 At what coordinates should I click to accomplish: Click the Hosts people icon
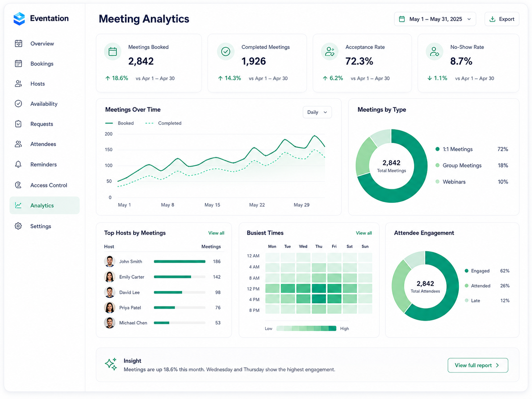(18, 84)
